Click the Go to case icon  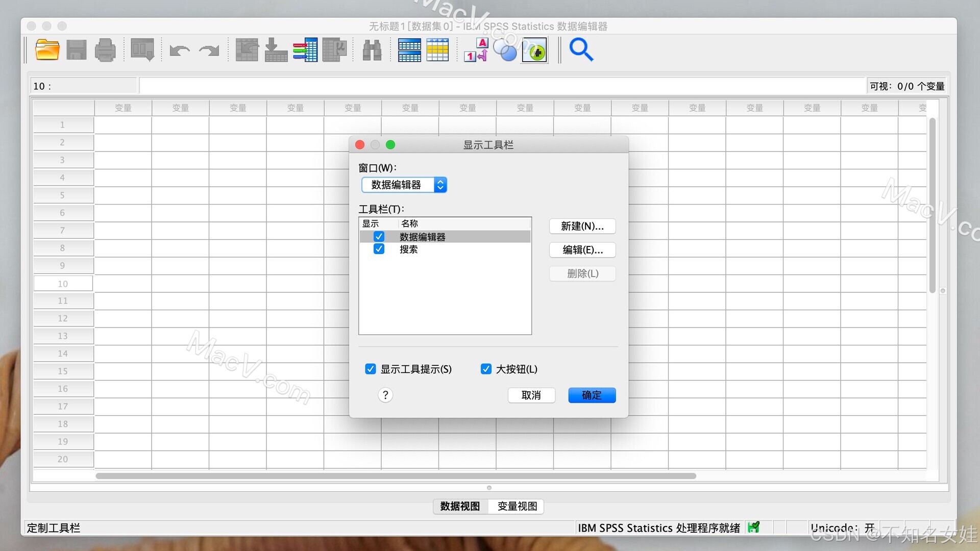click(247, 51)
